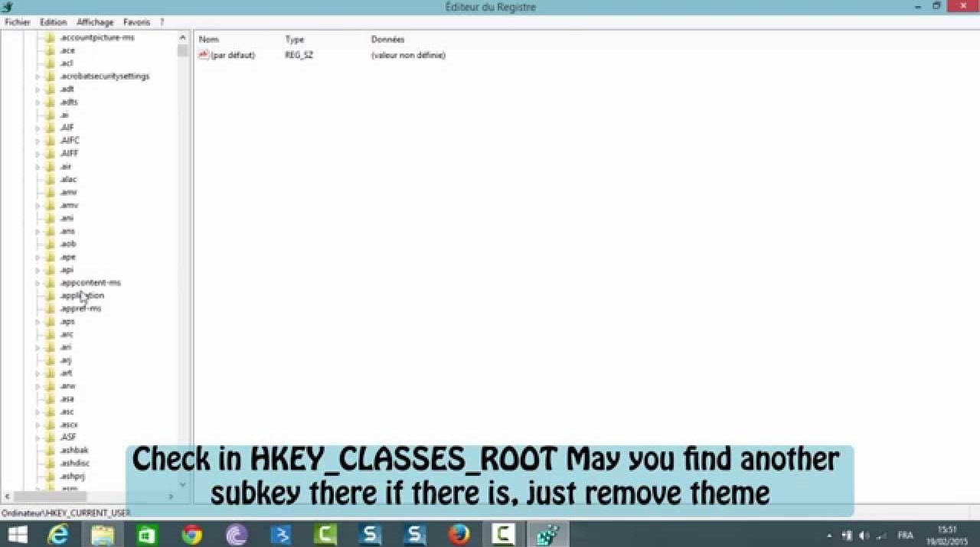Select the .application key in tree
The width and height of the screenshot is (980, 547).
pyautogui.click(x=82, y=295)
